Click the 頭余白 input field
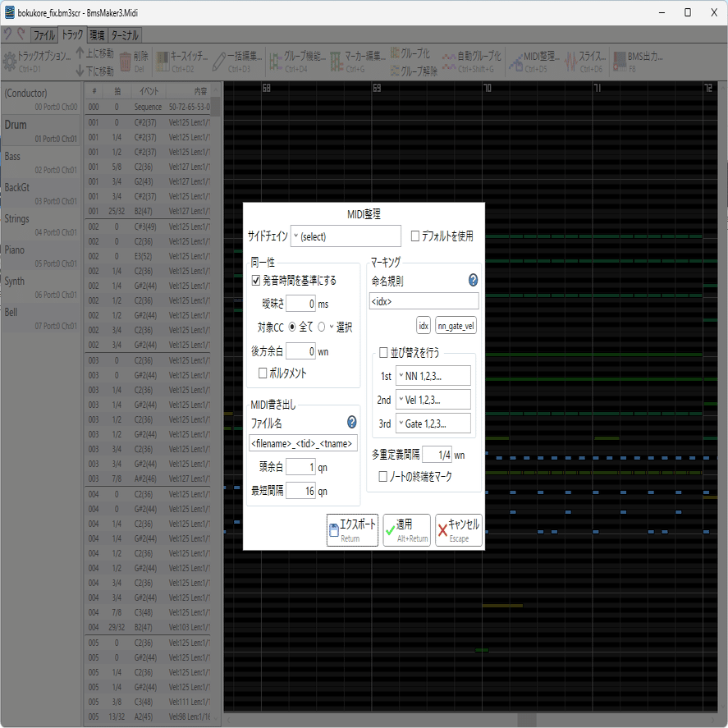The width and height of the screenshot is (728, 728). coord(301,468)
